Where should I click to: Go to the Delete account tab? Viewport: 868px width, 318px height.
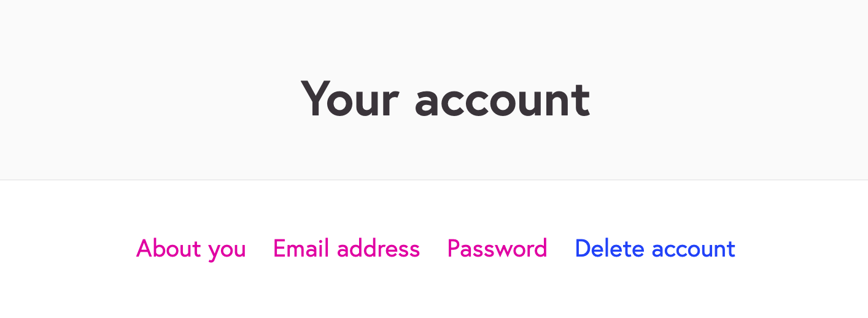(655, 249)
